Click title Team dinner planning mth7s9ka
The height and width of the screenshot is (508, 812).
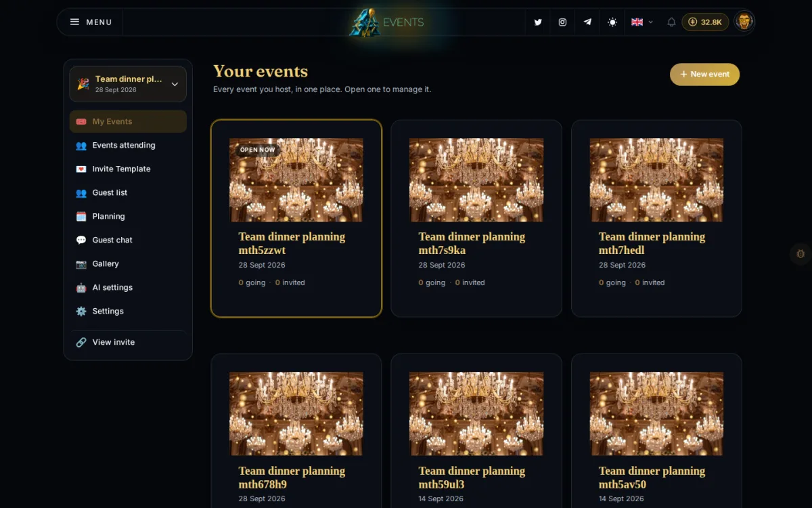coord(472,243)
